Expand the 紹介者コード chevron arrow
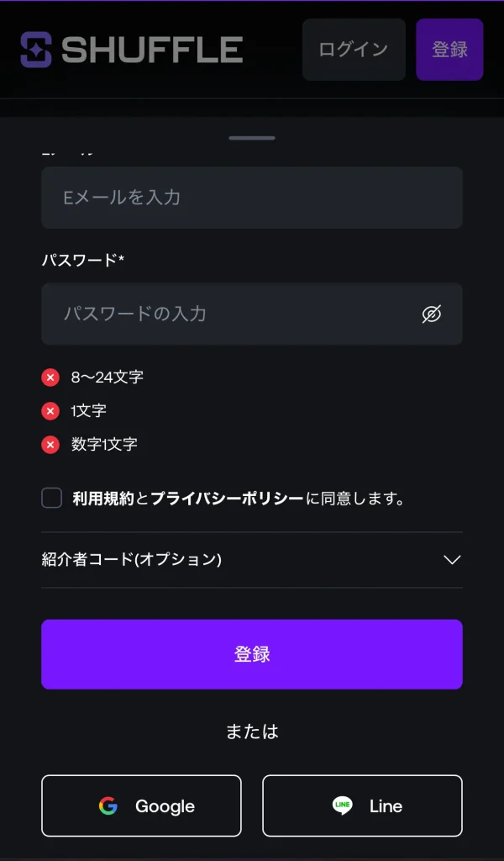Image resolution: width=504 pixels, height=861 pixels. tap(452, 560)
